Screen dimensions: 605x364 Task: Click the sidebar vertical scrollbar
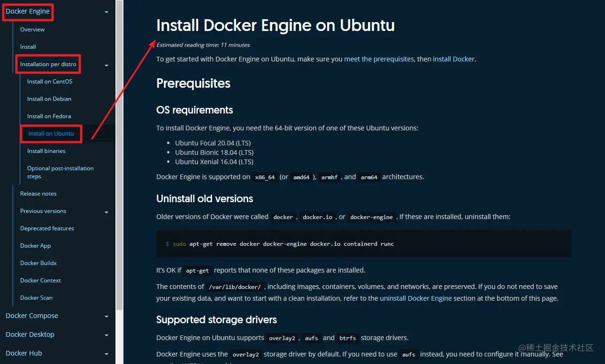point(119,155)
